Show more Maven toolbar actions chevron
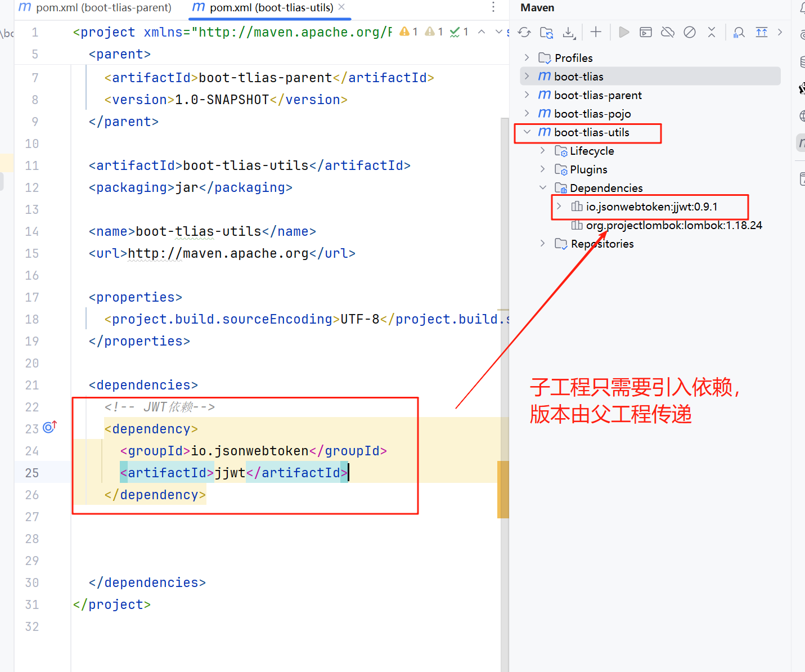Screen dimensions: 805x672 coord(780,32)
